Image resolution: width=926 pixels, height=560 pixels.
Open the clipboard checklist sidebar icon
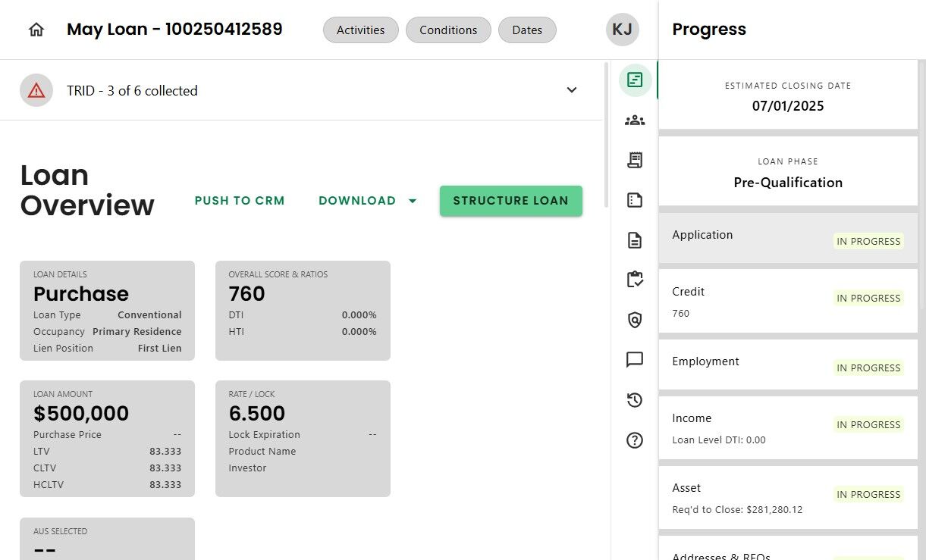[x=635, y=280]
